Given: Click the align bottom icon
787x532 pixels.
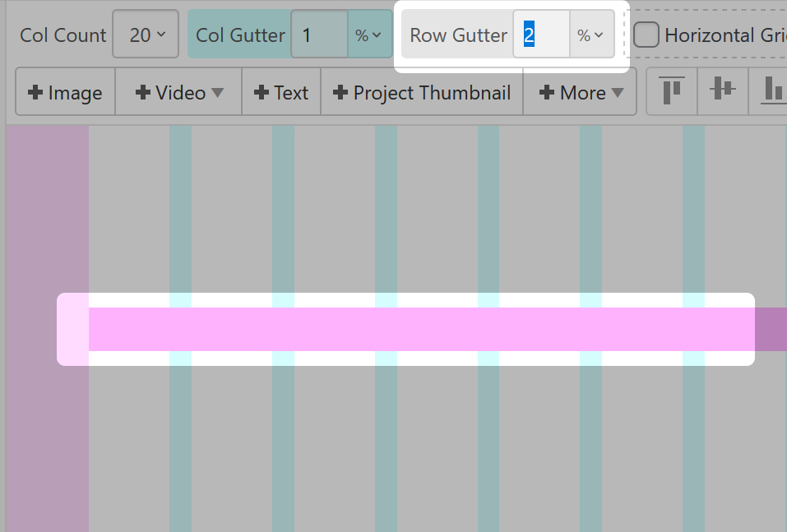Looking at the screenshot, I should tap(772, 91).
